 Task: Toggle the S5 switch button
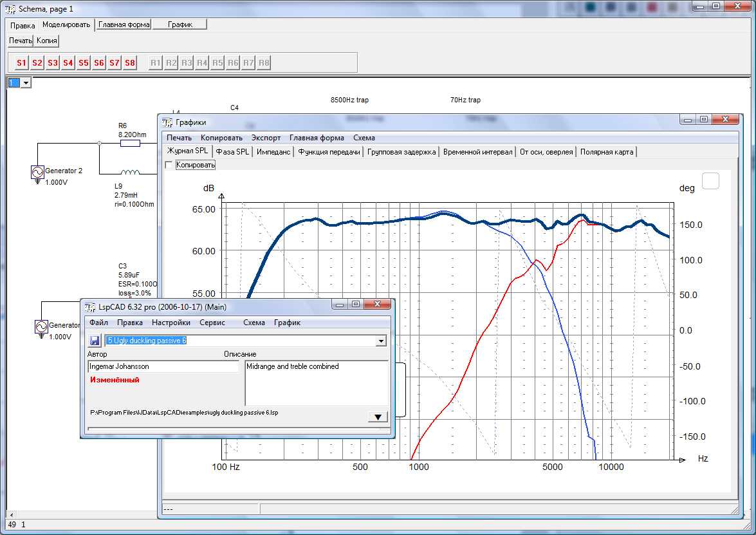tap(84, 62)
